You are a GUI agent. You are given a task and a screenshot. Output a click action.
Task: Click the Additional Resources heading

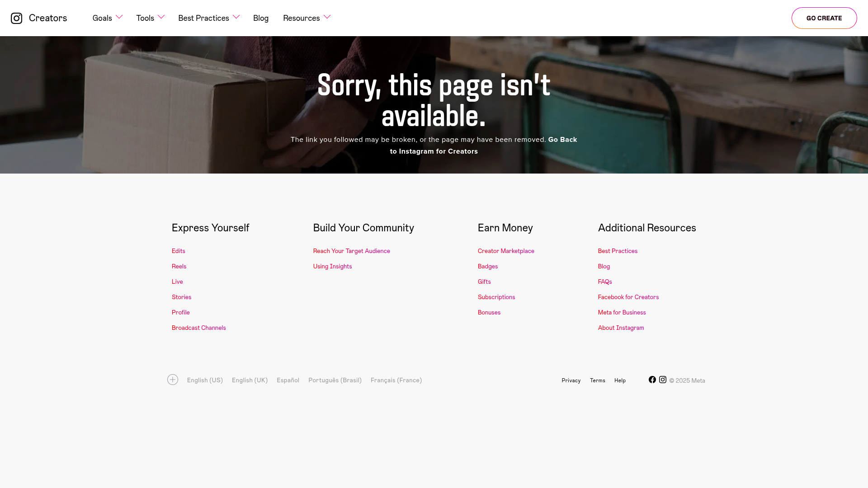click(647, 228)
